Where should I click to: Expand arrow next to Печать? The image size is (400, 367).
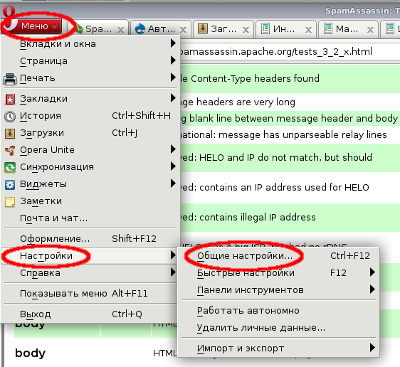173,77
